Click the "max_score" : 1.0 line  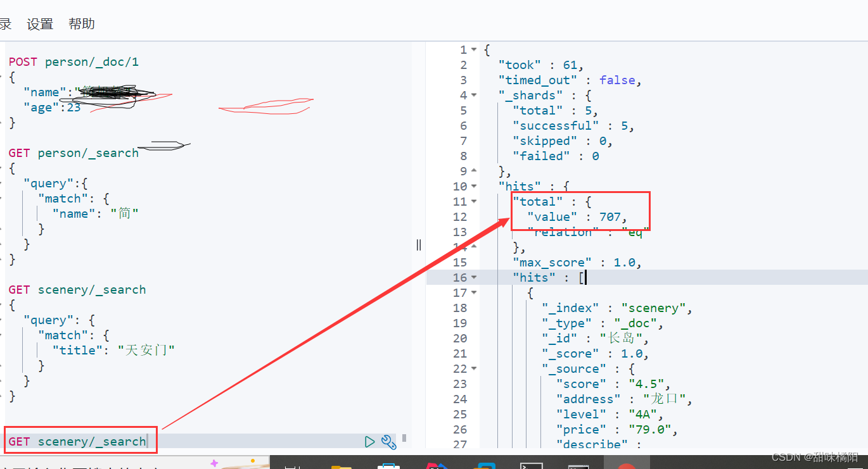577,263
